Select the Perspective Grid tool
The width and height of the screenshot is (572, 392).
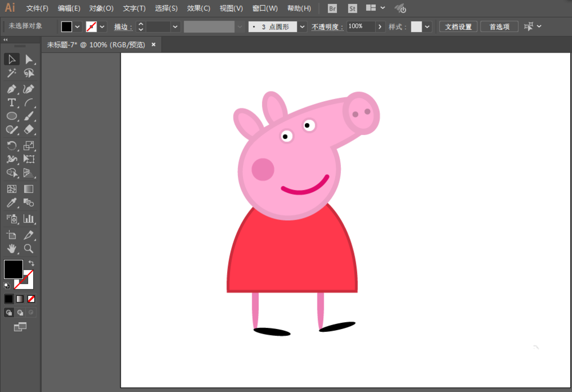(x=29, y=173)
